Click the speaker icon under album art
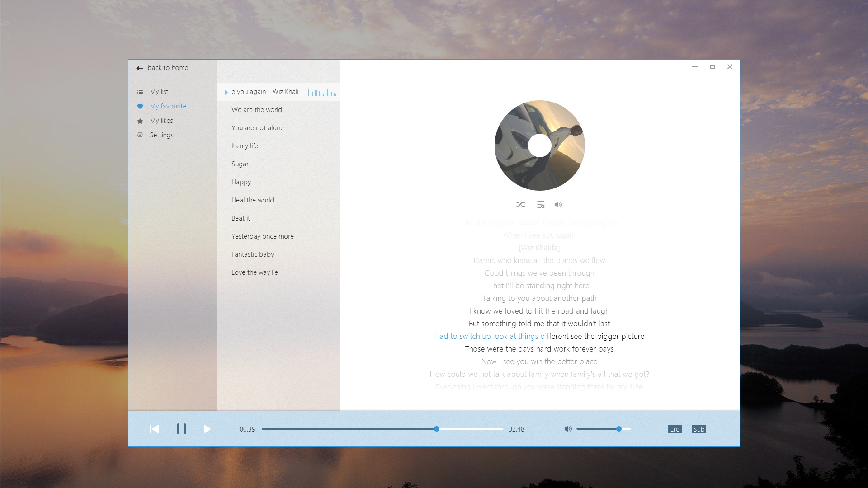This screenshot has width=868, height=488. 558,205
